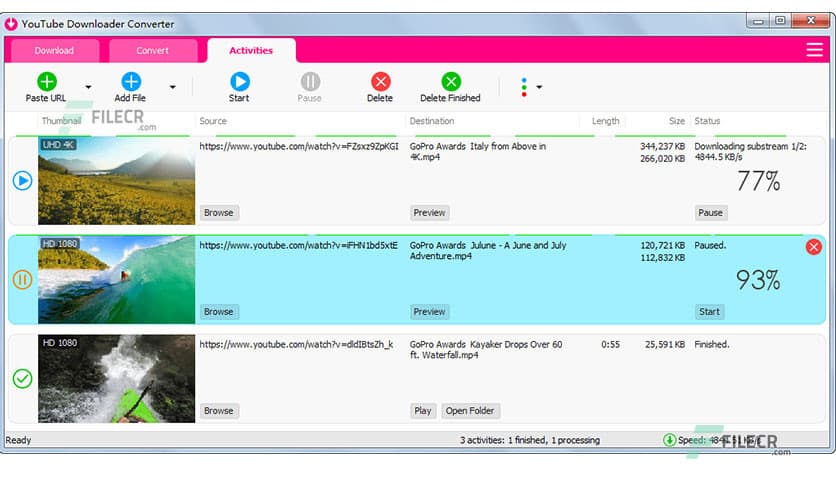Click Pause button for Italy 4K download

pyautogui.click(x=710, y=213)
